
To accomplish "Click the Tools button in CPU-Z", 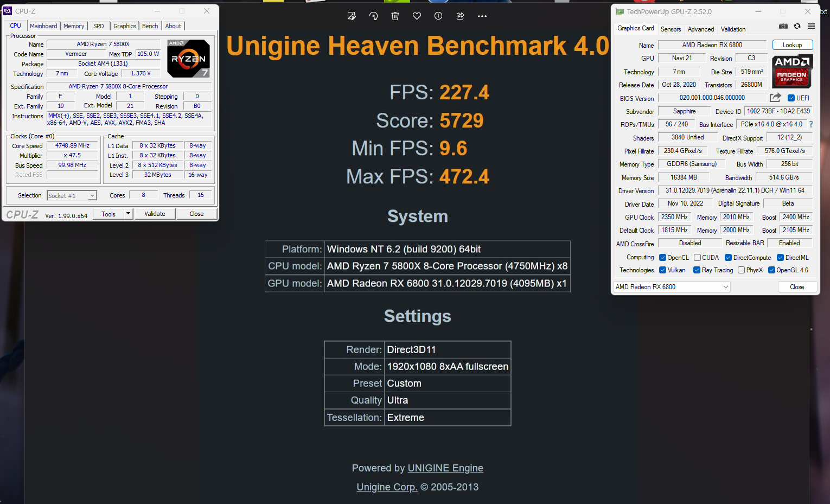I will coord(108,214).
